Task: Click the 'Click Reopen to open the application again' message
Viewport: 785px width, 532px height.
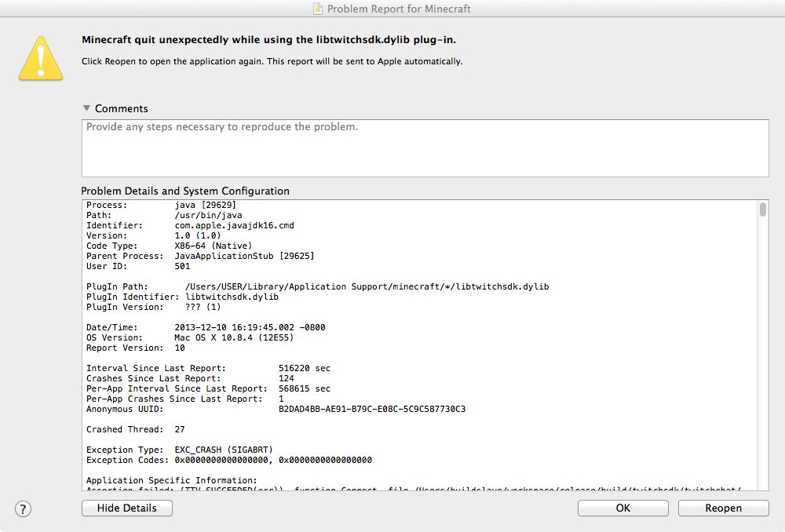Action: 272,61
